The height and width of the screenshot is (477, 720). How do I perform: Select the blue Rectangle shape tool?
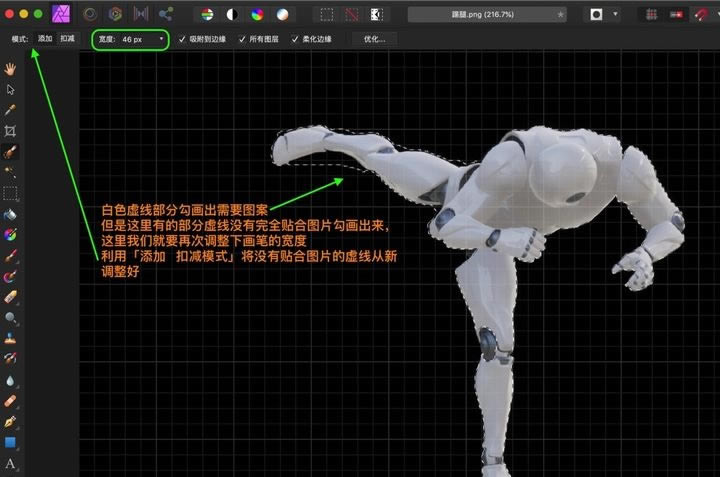(x=11, y=442)
